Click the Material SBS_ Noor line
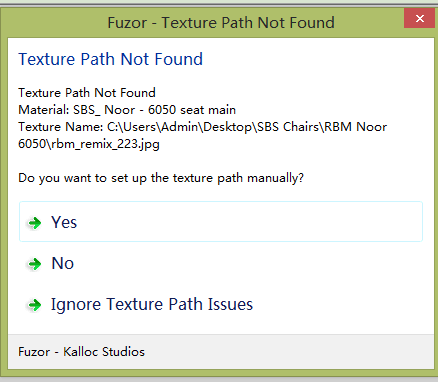 click(x=127, y=110)
